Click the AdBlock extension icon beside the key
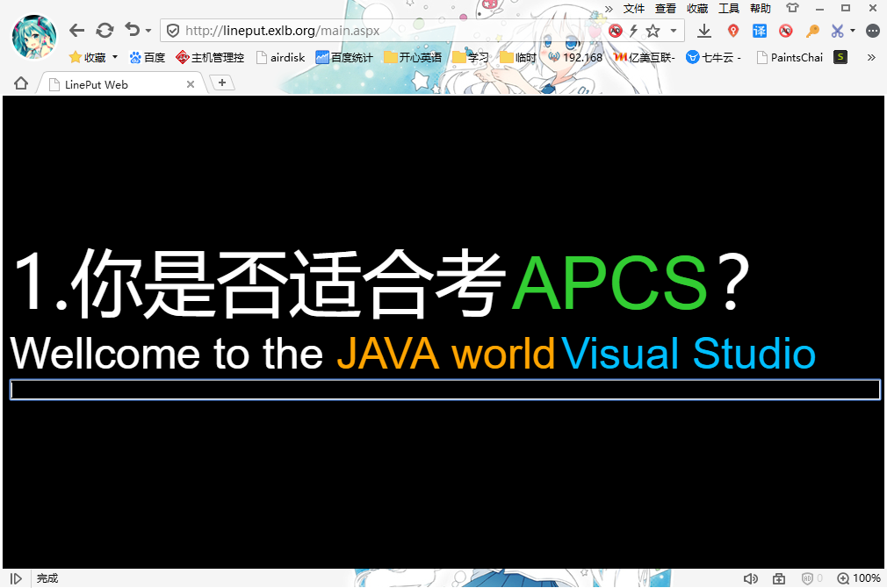The image size is (887, 588). (x=786, y=31)
